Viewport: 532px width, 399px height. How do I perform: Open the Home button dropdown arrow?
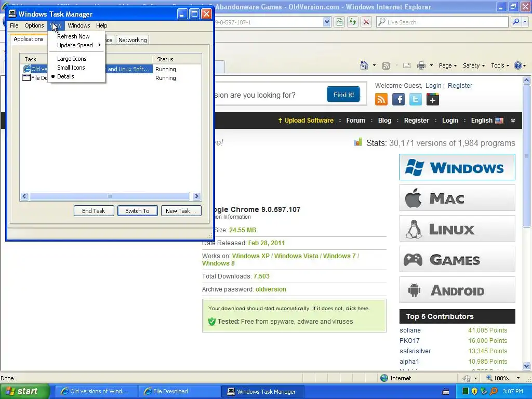click(374, 65)
